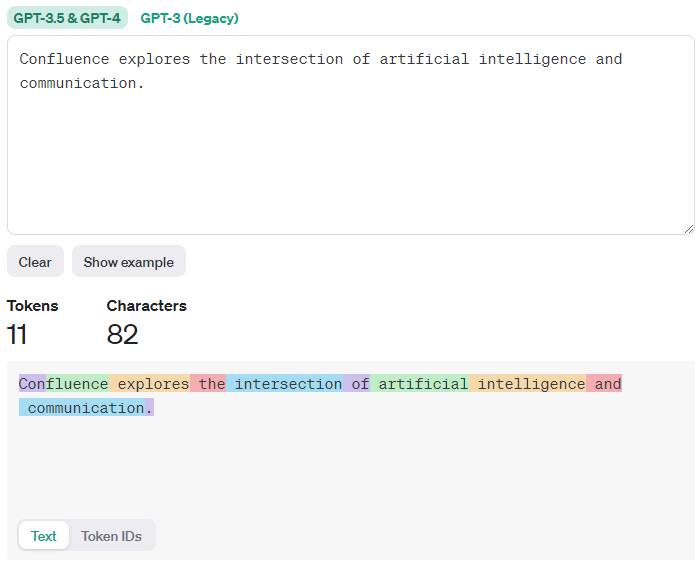Select the Text view tab
700x562 pixels.
(x=44, y=536)
